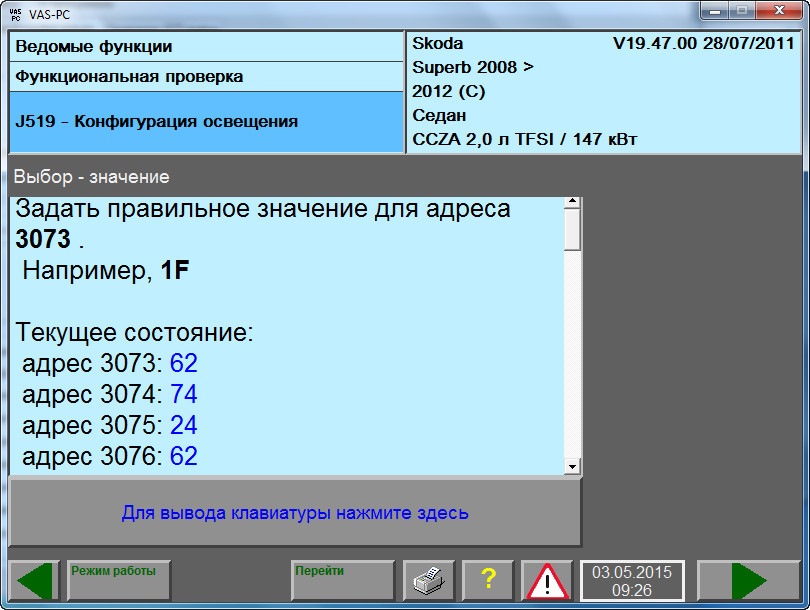Screen dimensions: 810x610
Task: Click the bold address number 3073
Action: pyautogui.click(x=43, y=239)
